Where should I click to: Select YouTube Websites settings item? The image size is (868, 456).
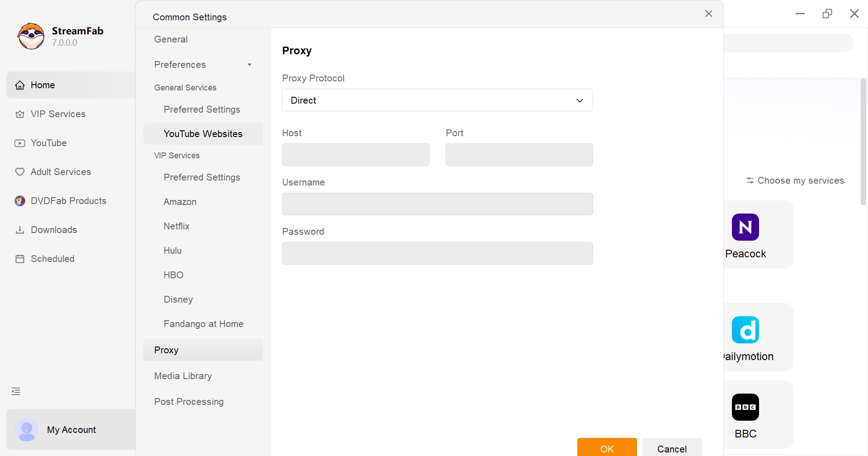203,134
